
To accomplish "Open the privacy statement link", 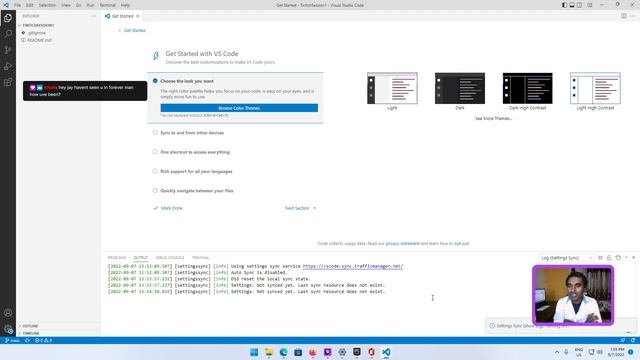I will pyautogui.click(x=402, y=244).
